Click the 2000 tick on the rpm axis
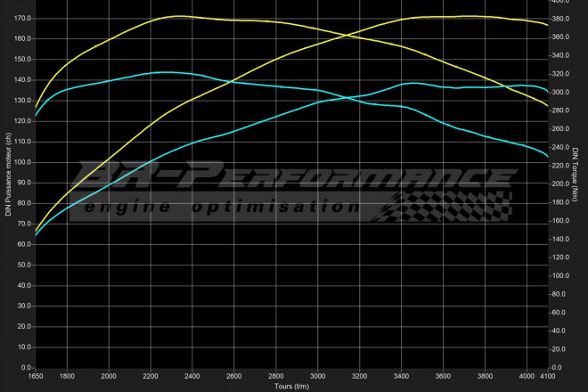Image resolution: width=588 pixels, height=392 pixels. coord(109,377)
